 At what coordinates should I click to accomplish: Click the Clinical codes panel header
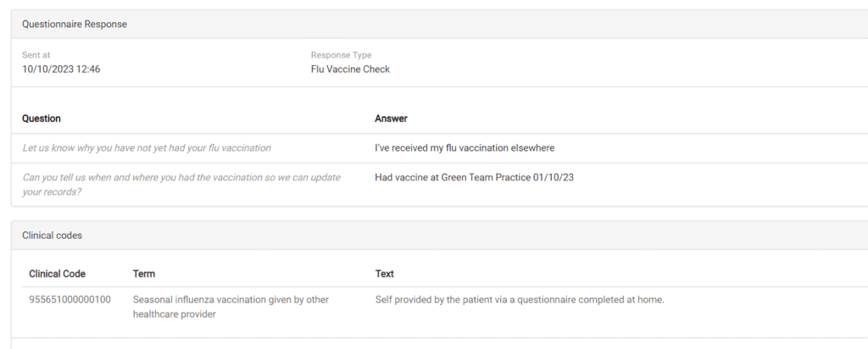[x=440, y=235]
